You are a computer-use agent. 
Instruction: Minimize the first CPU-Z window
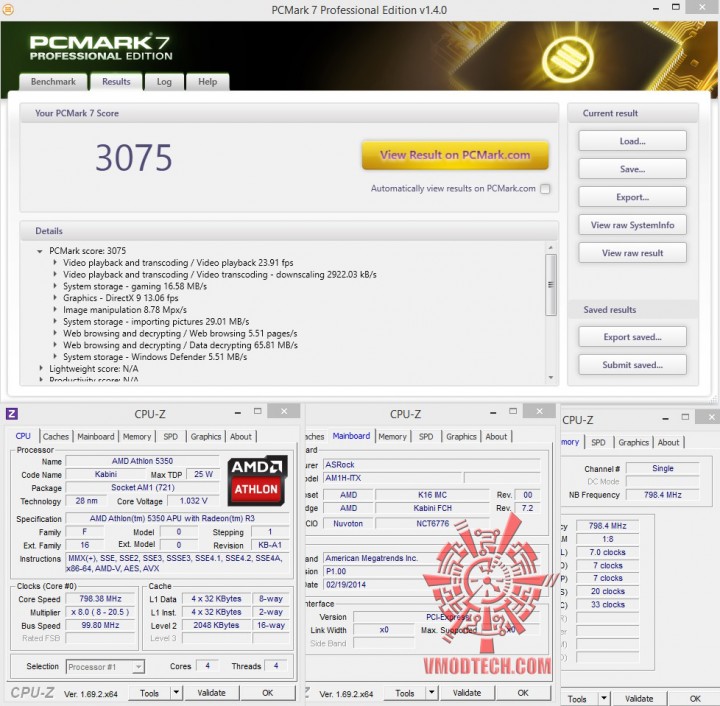tap(238, 413)
